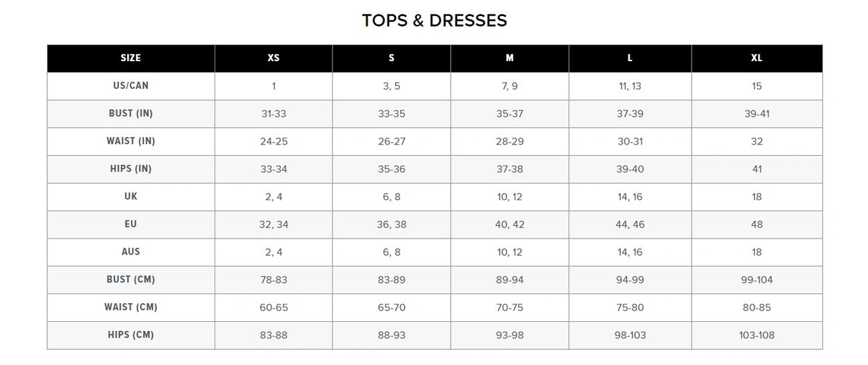Select the 98-103 hips cm cell

pyautogui.click(x=630, y=335)
